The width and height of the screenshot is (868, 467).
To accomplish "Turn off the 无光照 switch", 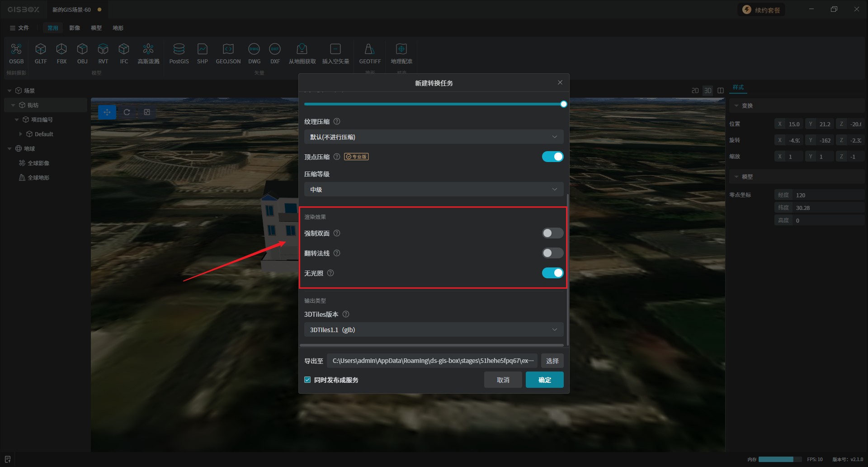I will pos(552,273).
